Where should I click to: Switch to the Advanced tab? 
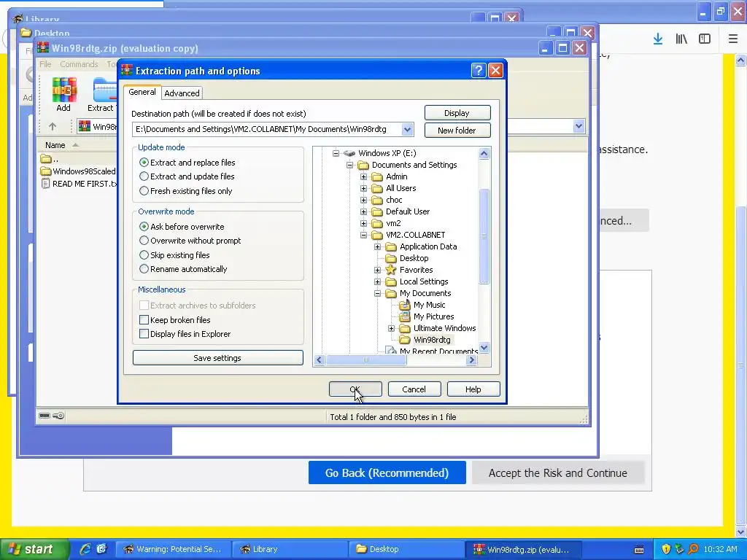[182, 93]
